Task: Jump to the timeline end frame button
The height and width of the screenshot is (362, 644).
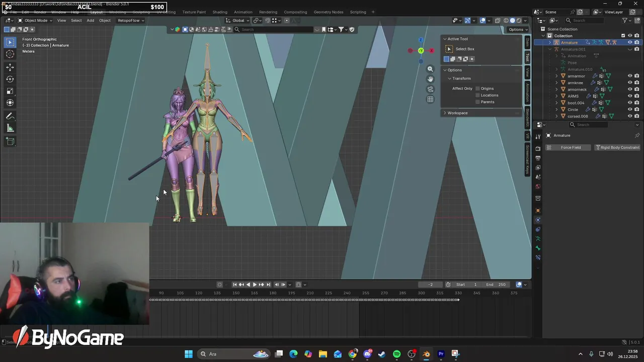Action: coord(268,285)
